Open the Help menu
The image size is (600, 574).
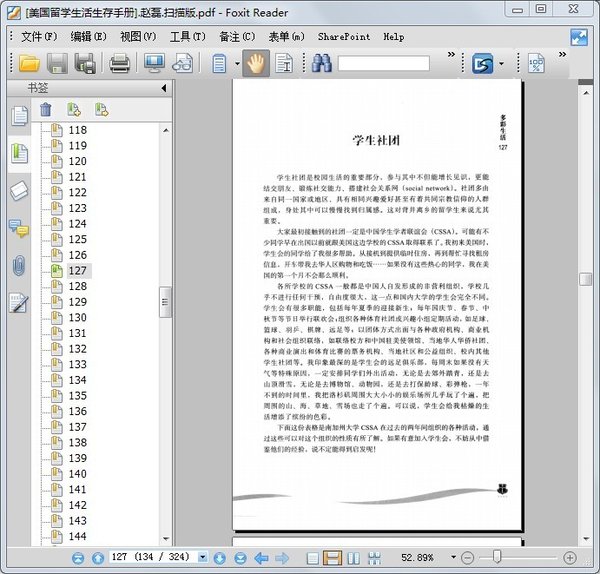pos(394,37)
